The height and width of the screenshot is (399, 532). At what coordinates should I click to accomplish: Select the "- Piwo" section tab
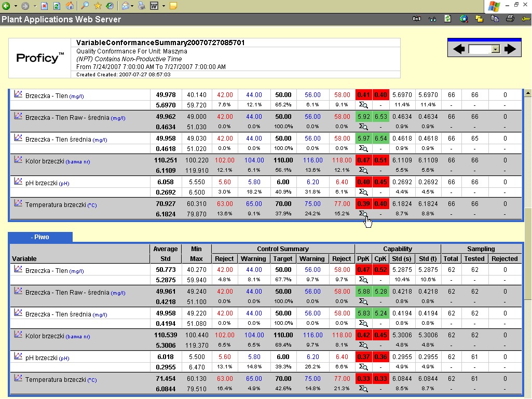point(40,237)
